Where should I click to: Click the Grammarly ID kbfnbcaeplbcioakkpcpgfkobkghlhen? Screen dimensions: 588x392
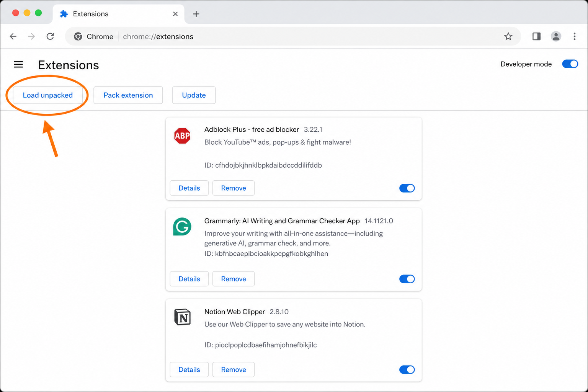(266, 253)
